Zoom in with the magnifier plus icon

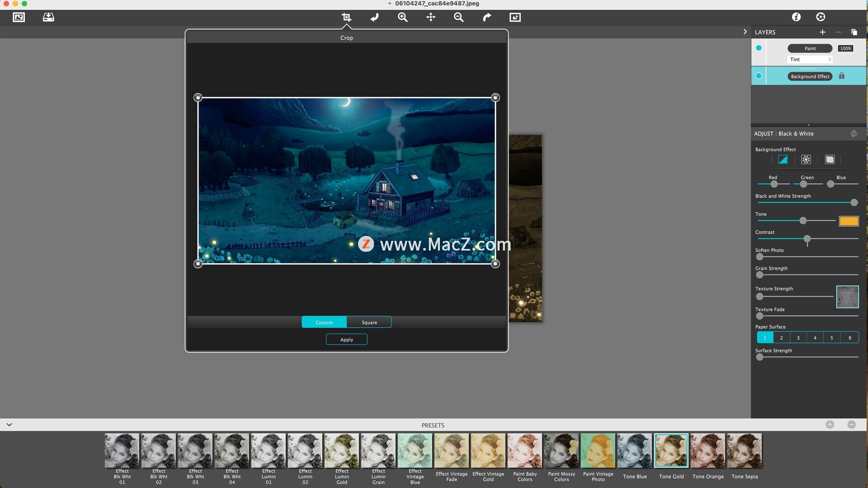coord(402,17)
